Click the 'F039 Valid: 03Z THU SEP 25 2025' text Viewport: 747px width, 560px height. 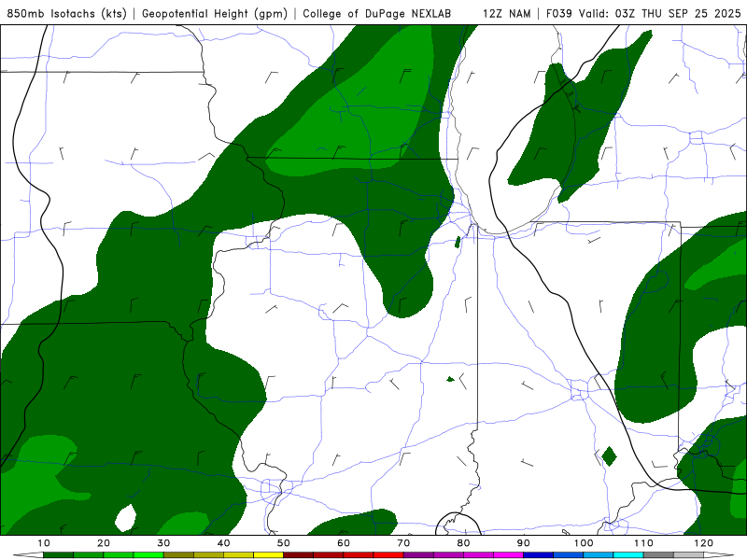click(643, 14)
